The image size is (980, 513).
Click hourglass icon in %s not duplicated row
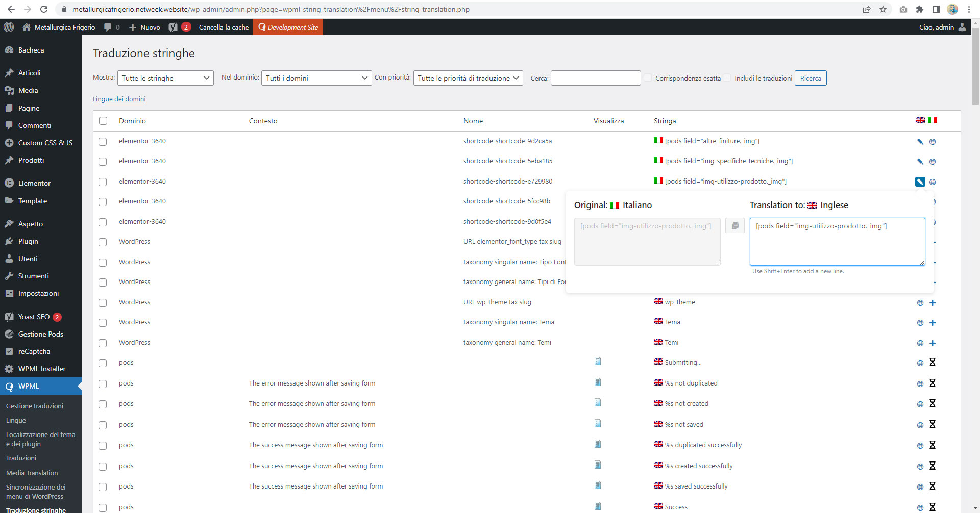tap(933, 383)
